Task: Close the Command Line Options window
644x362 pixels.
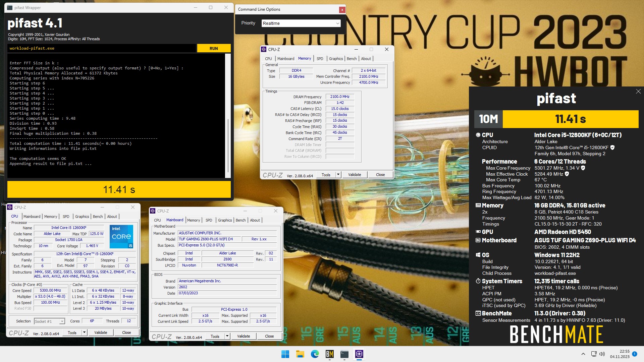Action: click(342, 10)
